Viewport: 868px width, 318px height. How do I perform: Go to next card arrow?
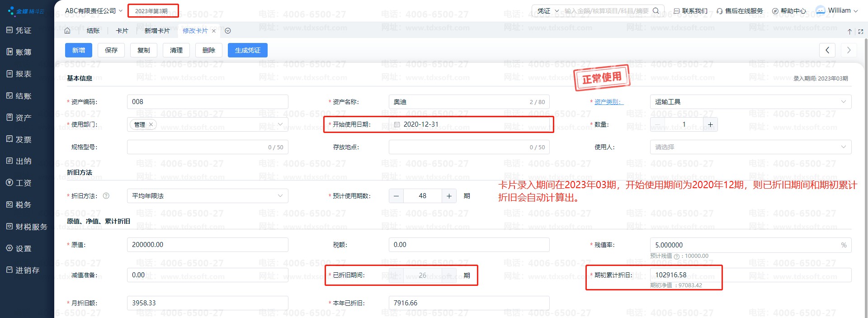point(849,50)
